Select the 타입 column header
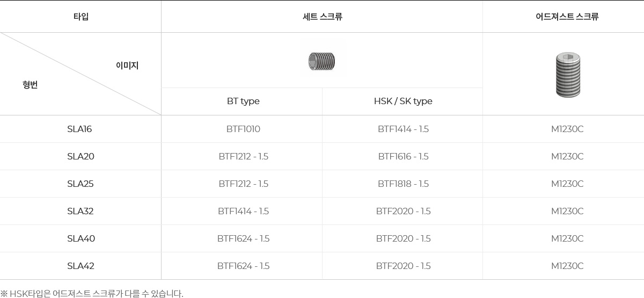The height and width of the screenshot is (298, 644). coord(80,17)
